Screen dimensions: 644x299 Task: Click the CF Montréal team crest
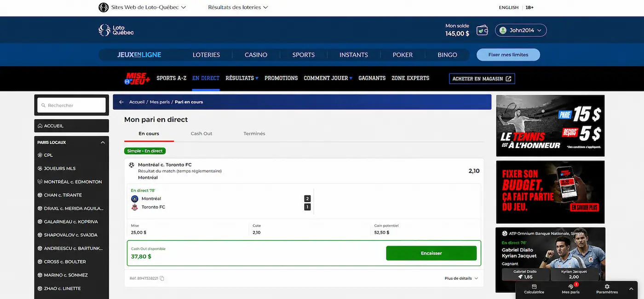click(135, 199)
